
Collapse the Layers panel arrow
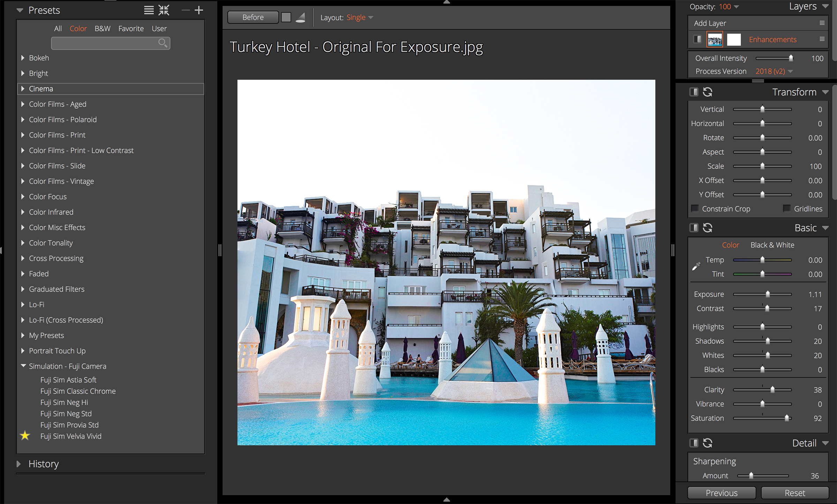[x=825, y=6]
